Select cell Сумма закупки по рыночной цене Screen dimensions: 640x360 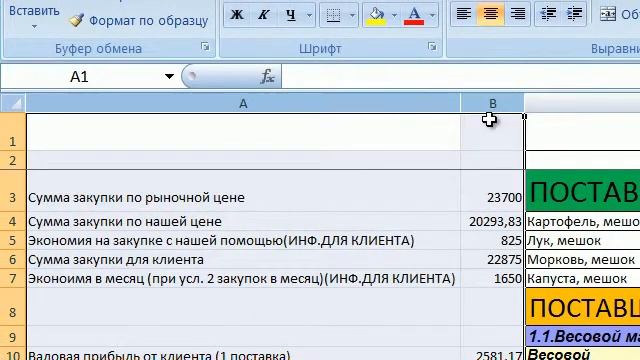pos(243,191)
